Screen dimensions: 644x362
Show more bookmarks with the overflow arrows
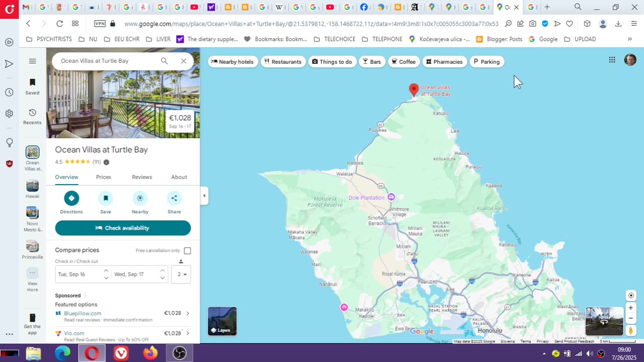(x=629, y=39)
